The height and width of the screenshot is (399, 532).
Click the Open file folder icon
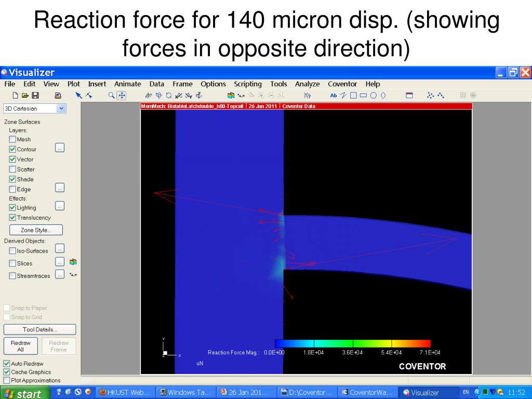25,96
